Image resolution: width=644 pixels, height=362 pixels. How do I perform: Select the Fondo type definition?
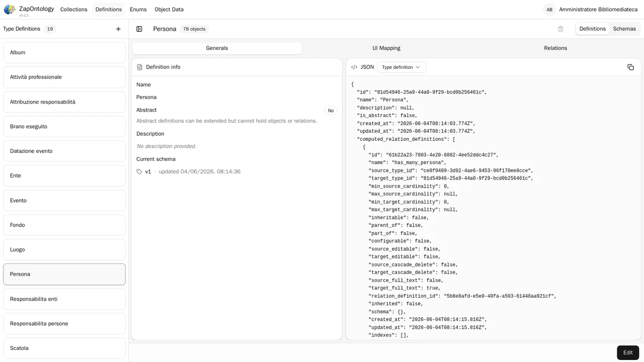(x=64, y=225)
